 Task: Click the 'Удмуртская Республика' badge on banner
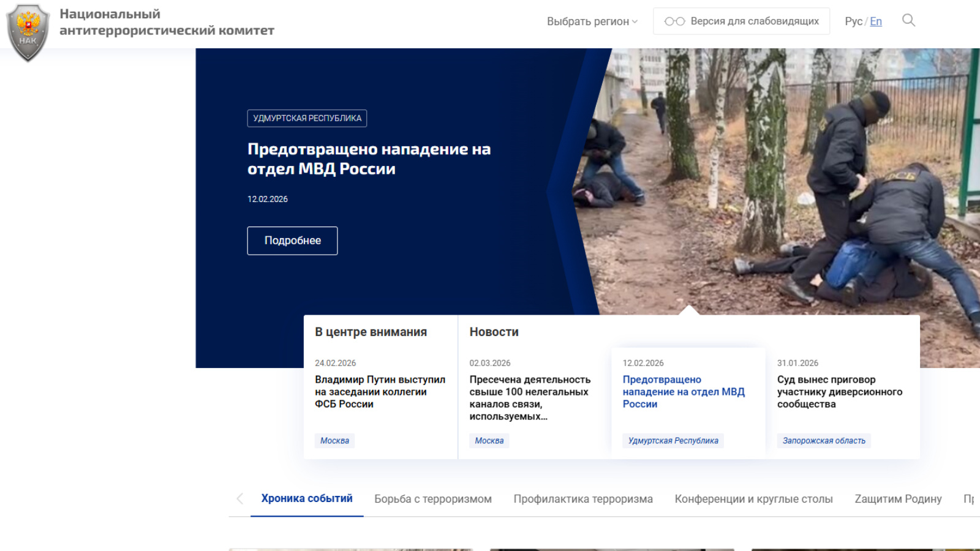click(307, 118)
